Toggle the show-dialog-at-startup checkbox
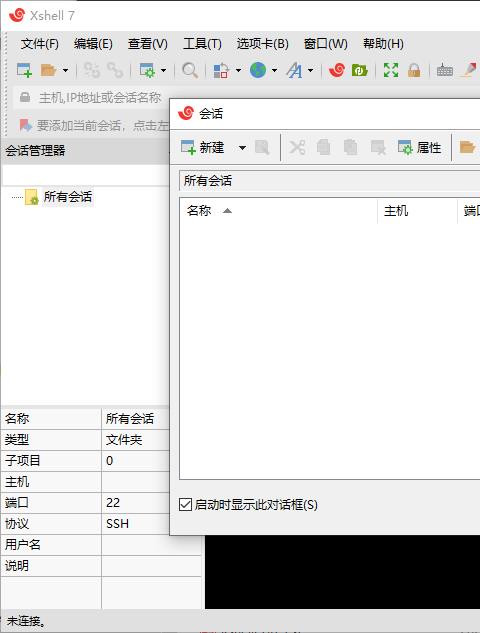Image resolution: width=480 pixels, height=633 pixels. [x=185, y=505]
